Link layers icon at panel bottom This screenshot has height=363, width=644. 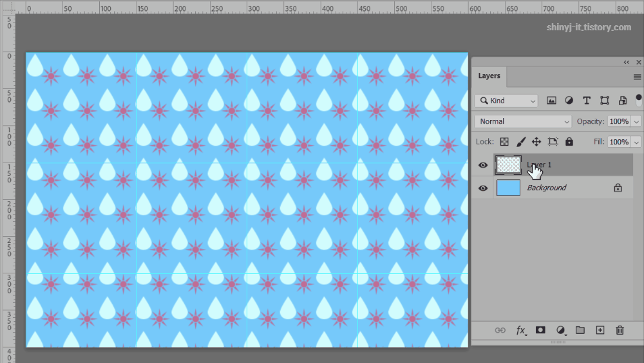pos(500,330)
